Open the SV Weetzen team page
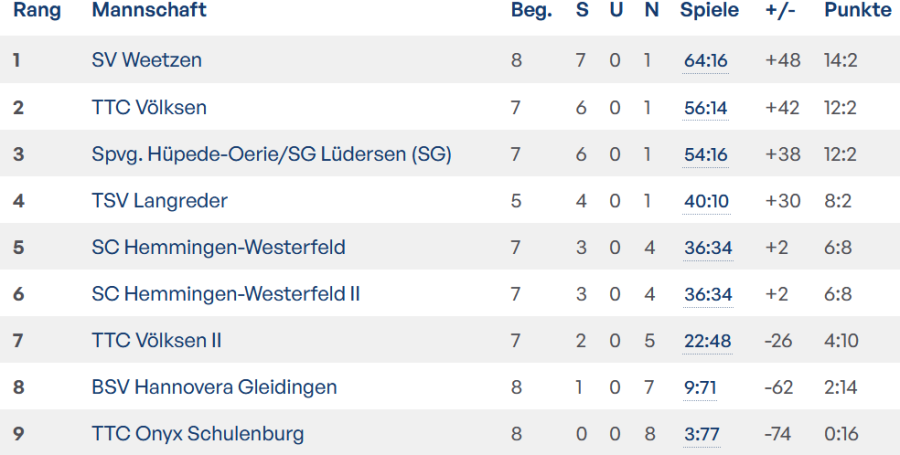Viewport: 900px width, 455px height. [146, 60]
